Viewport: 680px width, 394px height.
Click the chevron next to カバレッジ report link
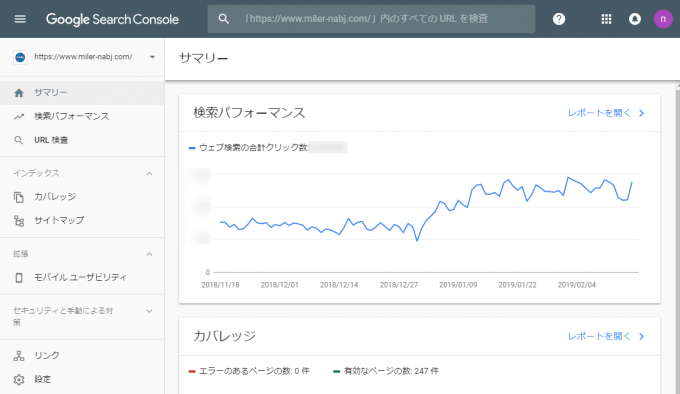(x=642, y=336)
